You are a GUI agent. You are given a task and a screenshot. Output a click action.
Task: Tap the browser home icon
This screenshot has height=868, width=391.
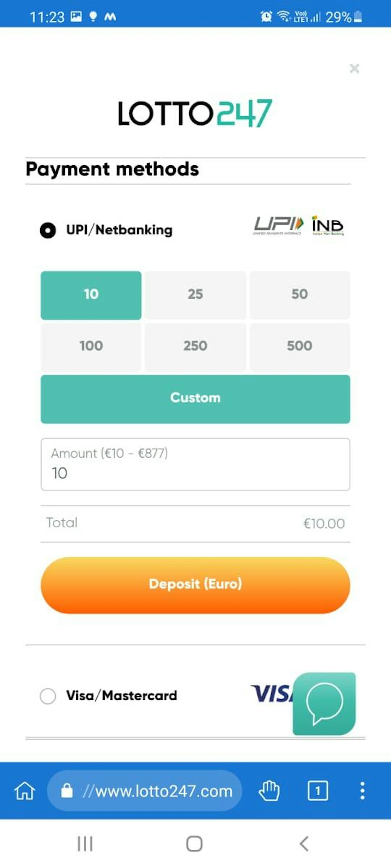click(25, 791)
